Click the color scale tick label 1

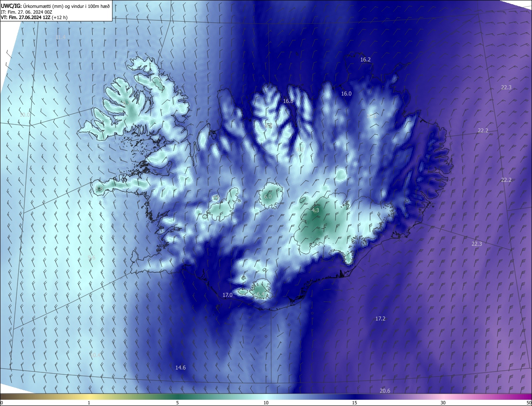(89, 403)
